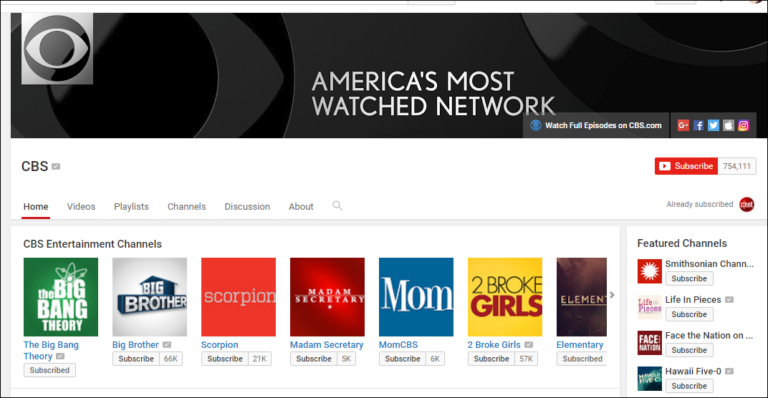The height and width of the screenshot is (398, 768).
Task: Subscribe to Hawaii Five-0
Action: pos(689,386)
